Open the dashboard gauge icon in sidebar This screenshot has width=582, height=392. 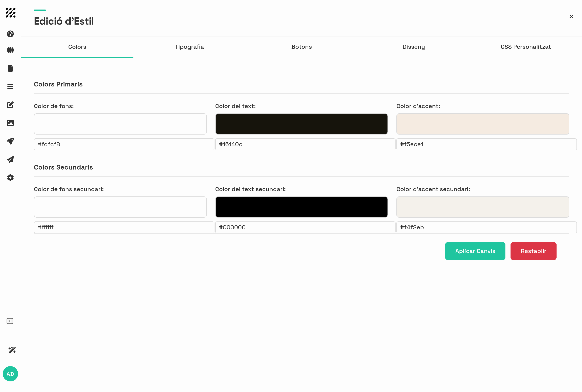[x=10, y=34]
